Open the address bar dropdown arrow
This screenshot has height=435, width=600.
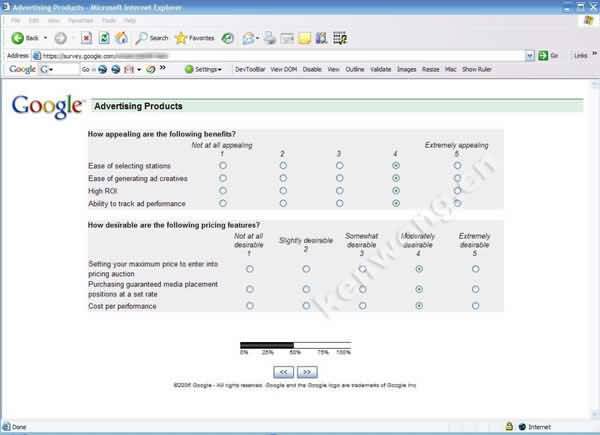pos(529,56)
